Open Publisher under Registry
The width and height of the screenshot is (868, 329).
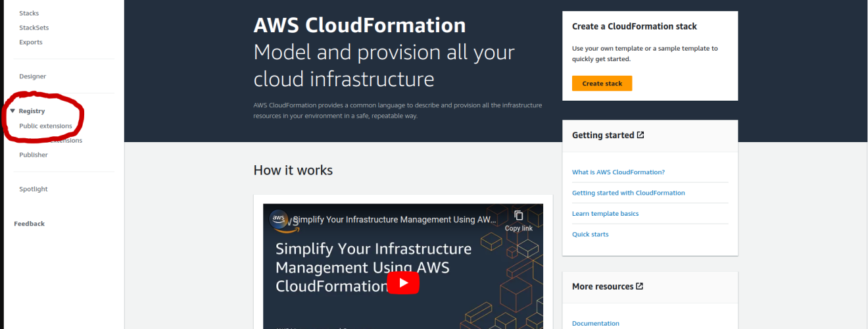pyautogui.click(x=34, y=155)
